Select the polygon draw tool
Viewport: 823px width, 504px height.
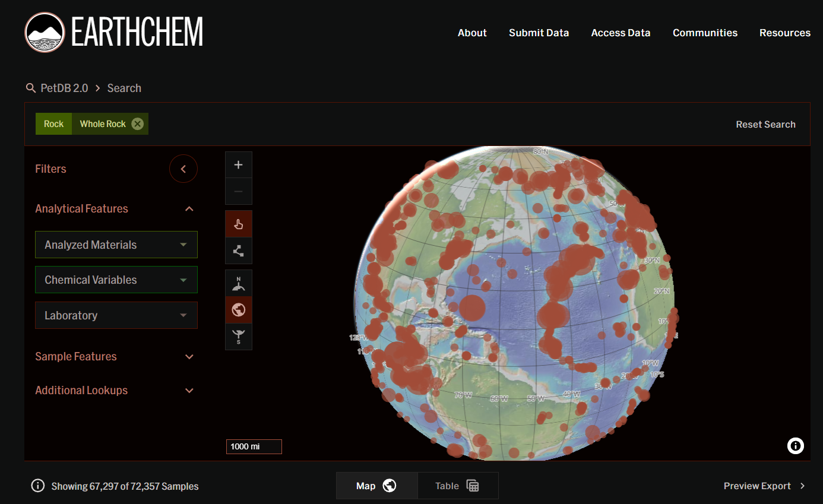tap(238, 251)
